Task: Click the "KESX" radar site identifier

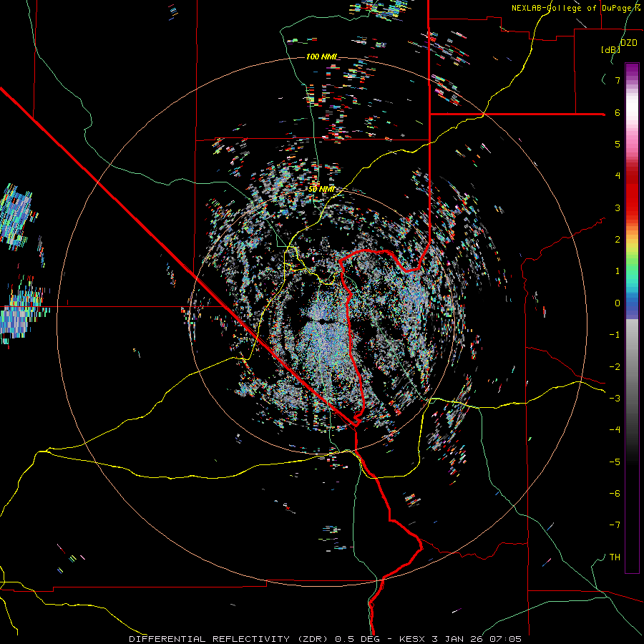Action: 412,639
